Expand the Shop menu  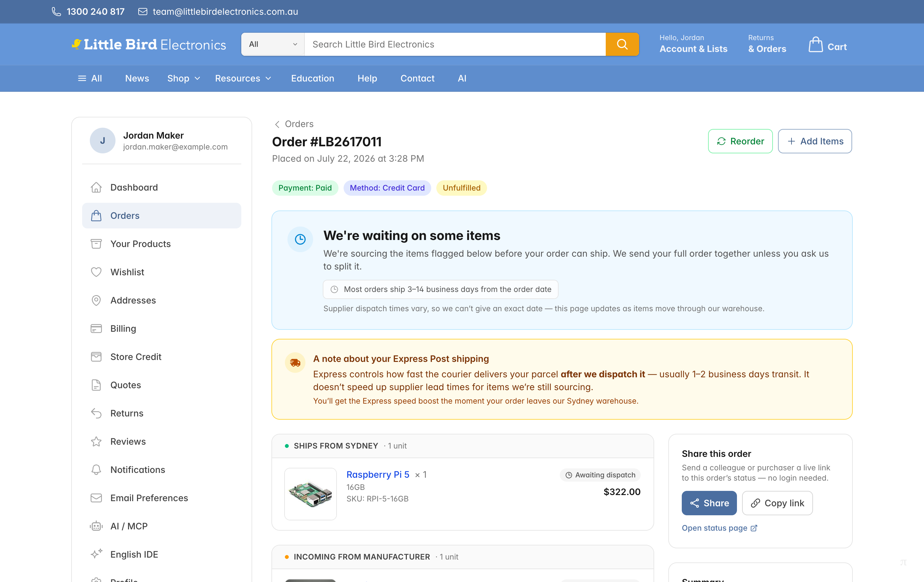(x=184, y=78)
